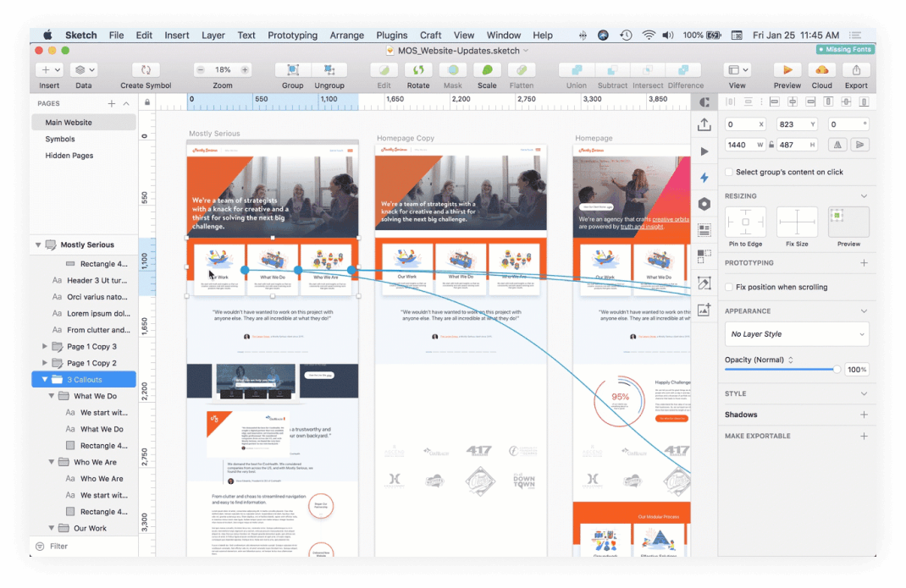The width and height of the screenshot is (906, 588).
Task: Select the Scale tool
Action: coord(487,70)
